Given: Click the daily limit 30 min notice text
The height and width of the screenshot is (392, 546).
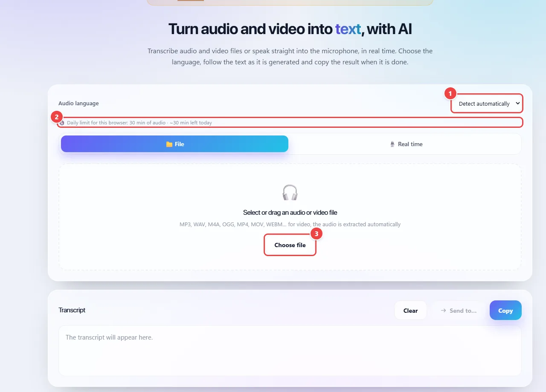Looking at the screenshot, I should click(x=139, y=123).
